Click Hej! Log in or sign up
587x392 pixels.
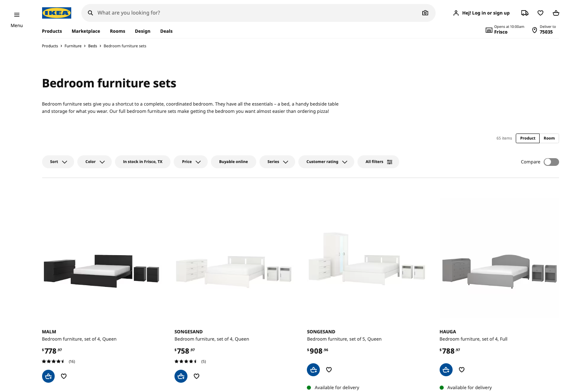(x=486, y=13)
